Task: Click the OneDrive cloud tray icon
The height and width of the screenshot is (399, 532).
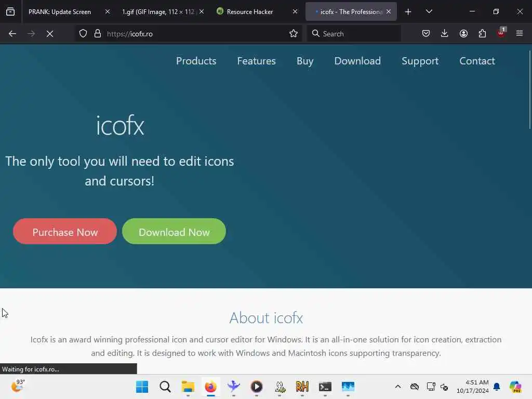Action: [x=414, y=387]
